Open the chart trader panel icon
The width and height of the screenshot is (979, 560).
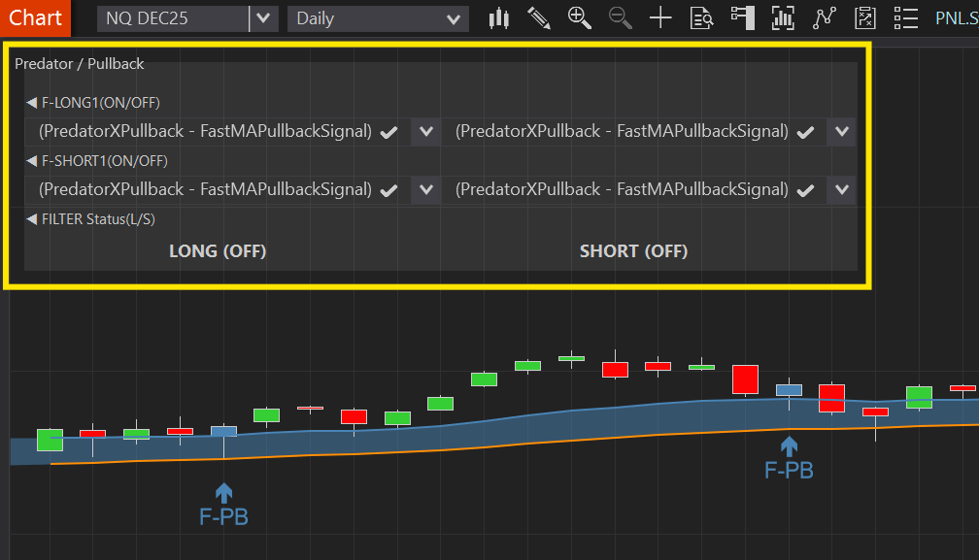click(x=743, y=17)
